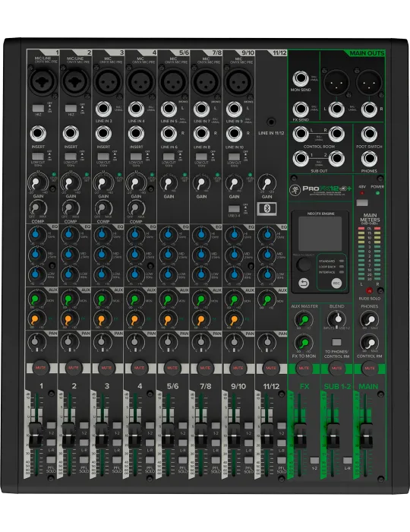The width and height of the screenshot is (410, 532).
Task: Click the left main out XLR connector
Action: [336, 81]
